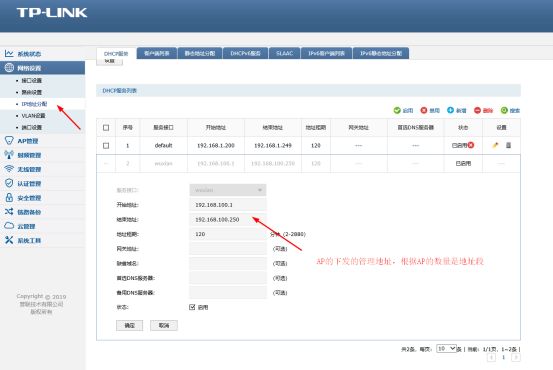Open Security Management with the padlock icon
553x370 pixels.
[23, 198]
